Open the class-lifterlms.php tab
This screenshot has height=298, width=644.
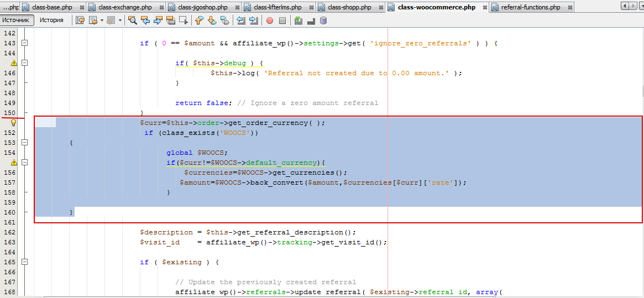278,7
